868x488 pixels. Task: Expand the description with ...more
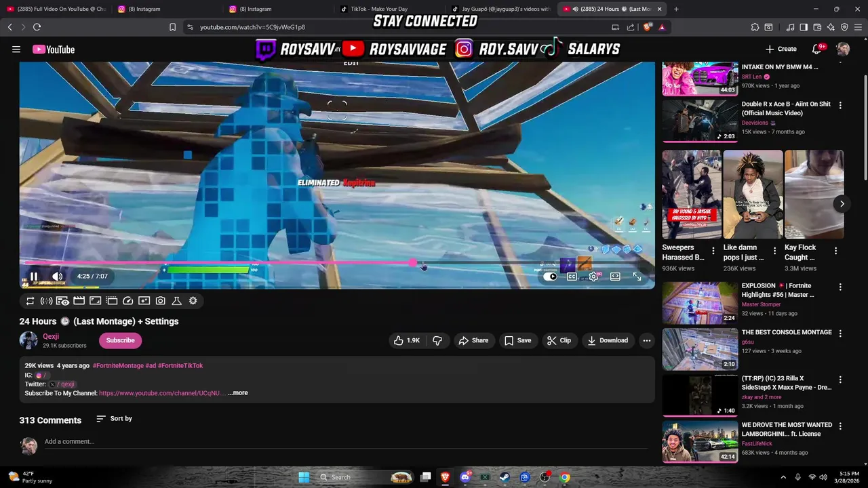[237, 393]
